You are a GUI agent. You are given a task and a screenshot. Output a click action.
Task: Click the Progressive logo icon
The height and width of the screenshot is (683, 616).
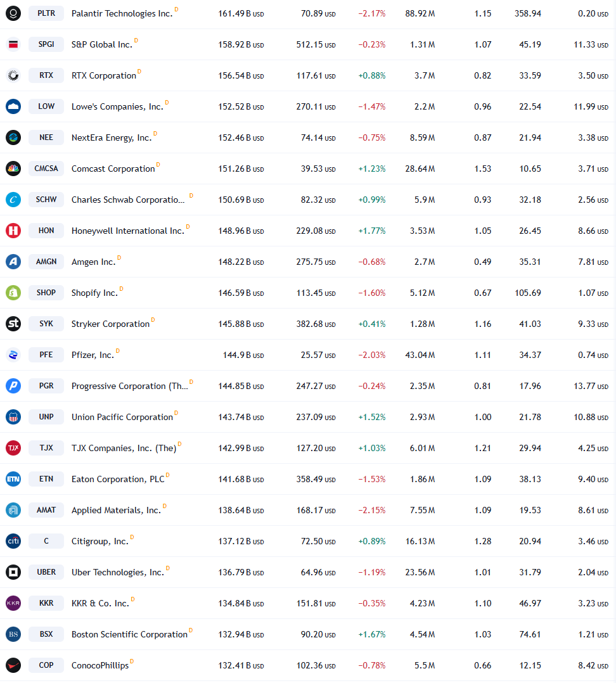point(13,386)
